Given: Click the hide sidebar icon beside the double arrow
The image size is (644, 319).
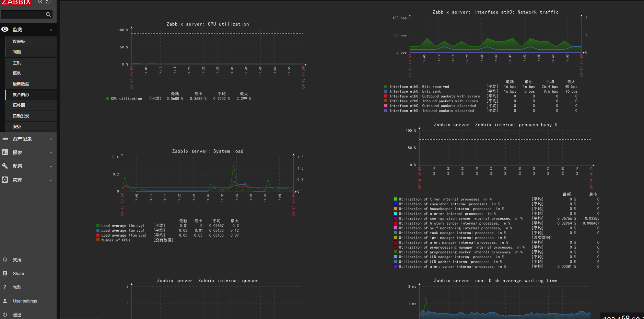Looking at the screenshot, I should 48,2.
